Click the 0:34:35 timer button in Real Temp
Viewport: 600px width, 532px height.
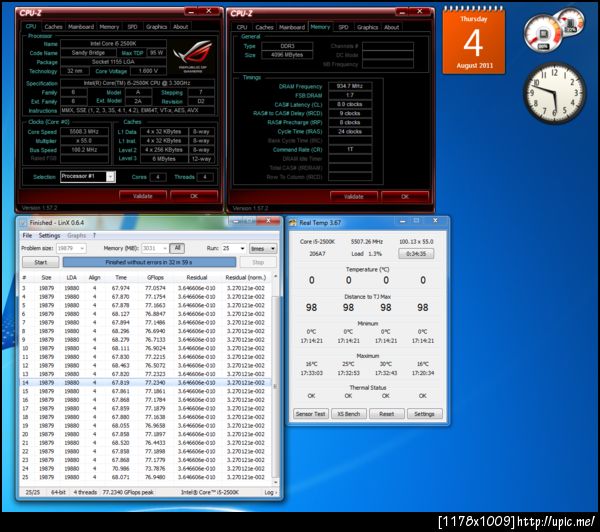tap(416, 254)
